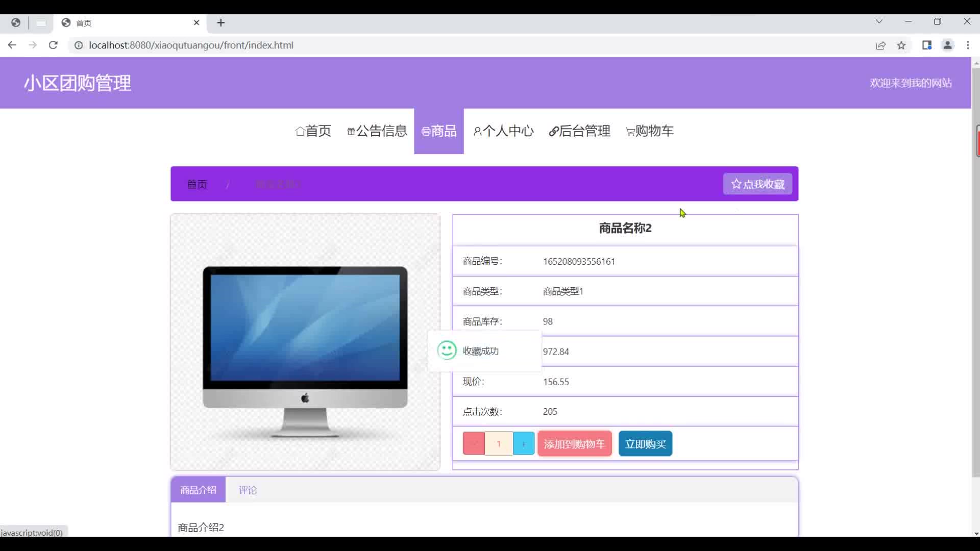
Task: Click the browser forward arrow
Action: (33, 45)
